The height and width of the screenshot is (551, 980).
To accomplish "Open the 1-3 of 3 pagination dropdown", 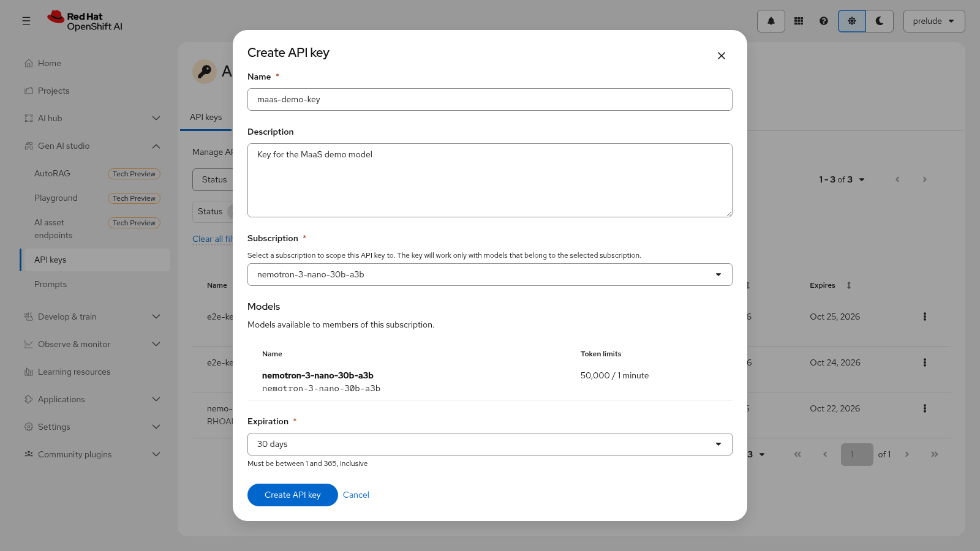I will [x=842, y=179].
